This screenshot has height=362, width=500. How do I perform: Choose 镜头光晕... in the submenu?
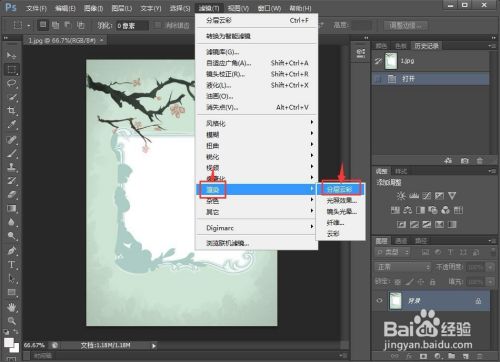342,212
